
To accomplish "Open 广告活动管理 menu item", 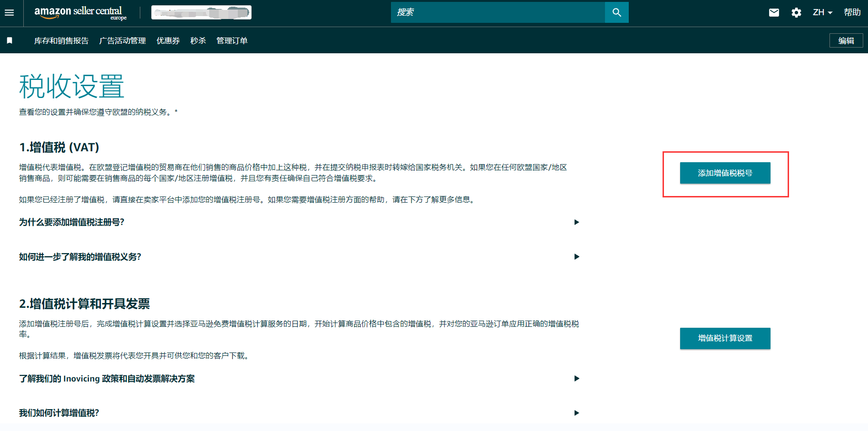I will click(123, 40).
